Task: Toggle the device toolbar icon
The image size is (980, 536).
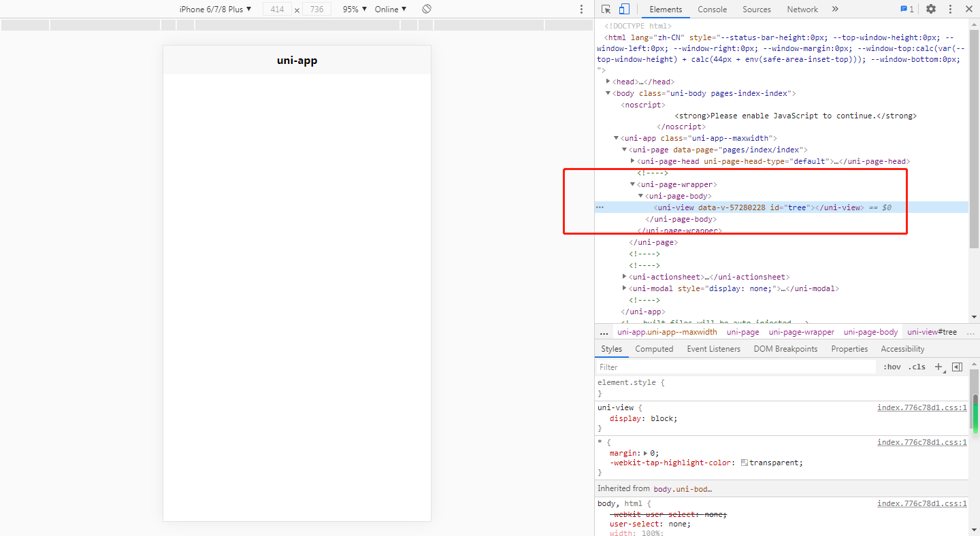Action: 624,9
